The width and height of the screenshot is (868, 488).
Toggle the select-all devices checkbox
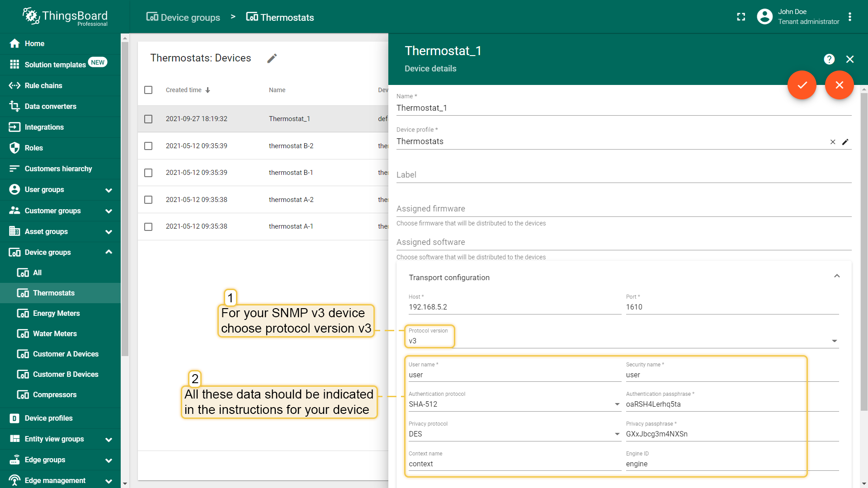[148, 90]
